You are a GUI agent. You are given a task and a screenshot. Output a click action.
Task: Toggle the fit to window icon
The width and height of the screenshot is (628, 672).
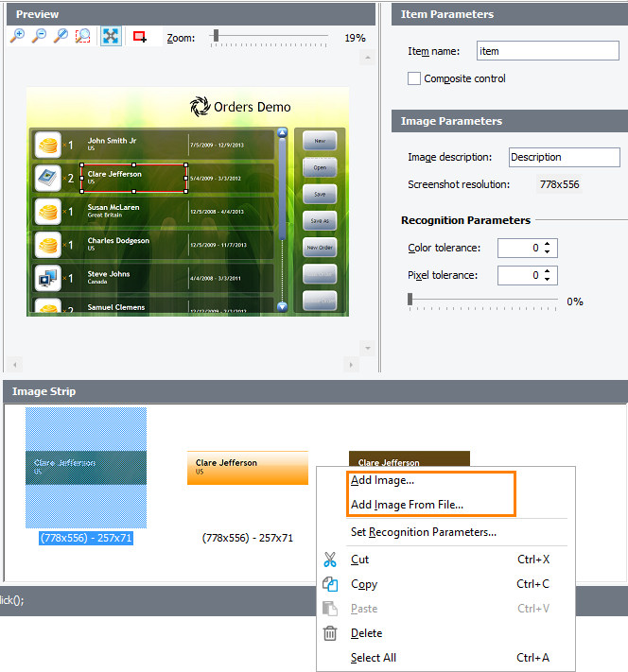point(111,36)
